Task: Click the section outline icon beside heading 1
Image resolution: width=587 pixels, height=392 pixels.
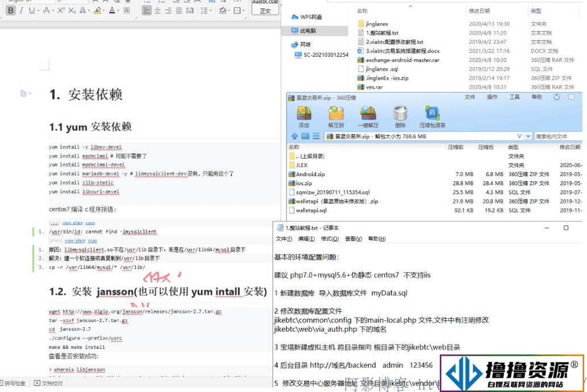Action: point(24,93)
